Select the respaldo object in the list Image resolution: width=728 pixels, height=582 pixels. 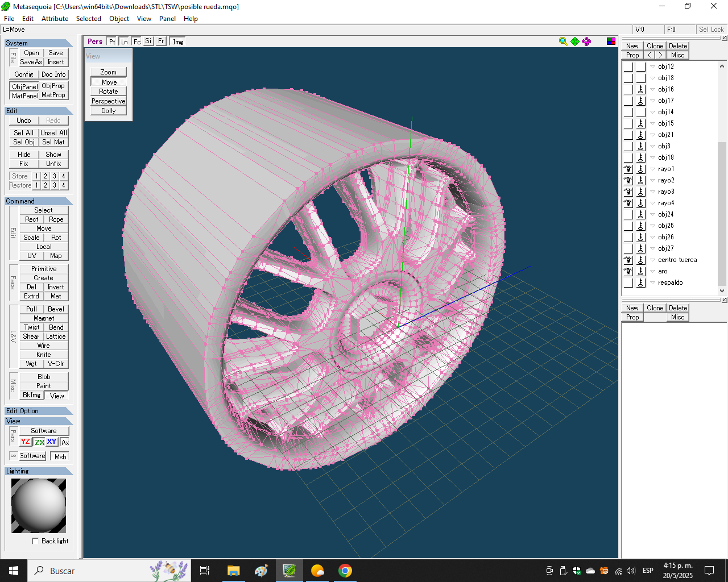(x=670, y=282)
